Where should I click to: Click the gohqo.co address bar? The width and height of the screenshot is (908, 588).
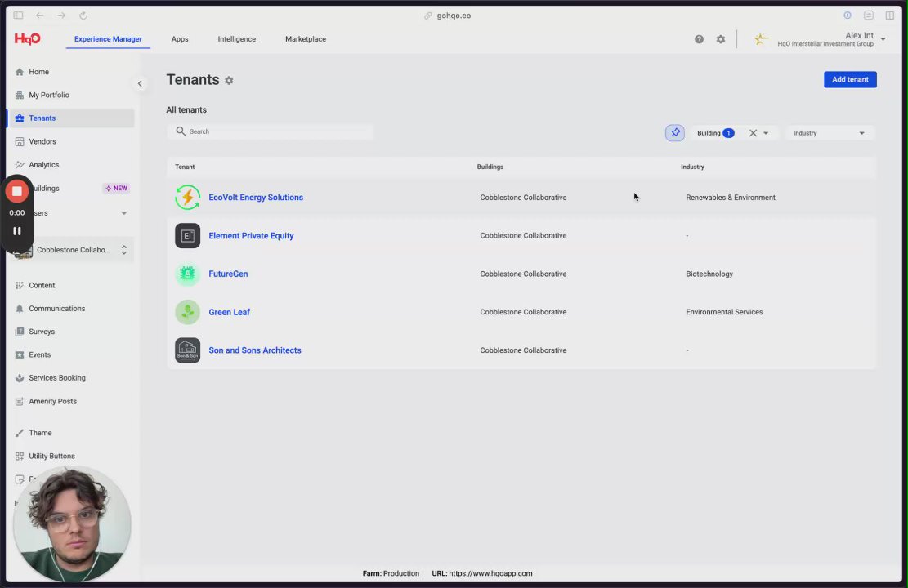click(454, 16)
